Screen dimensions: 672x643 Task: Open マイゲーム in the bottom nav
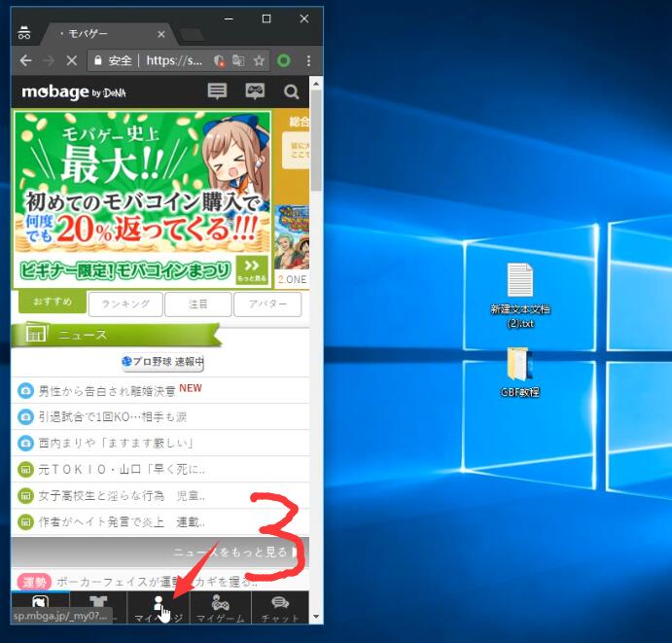221,608
